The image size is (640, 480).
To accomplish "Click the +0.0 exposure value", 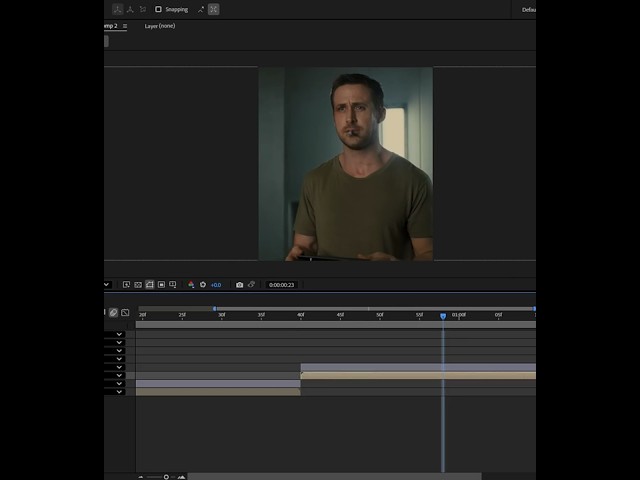I will [216, 285].
